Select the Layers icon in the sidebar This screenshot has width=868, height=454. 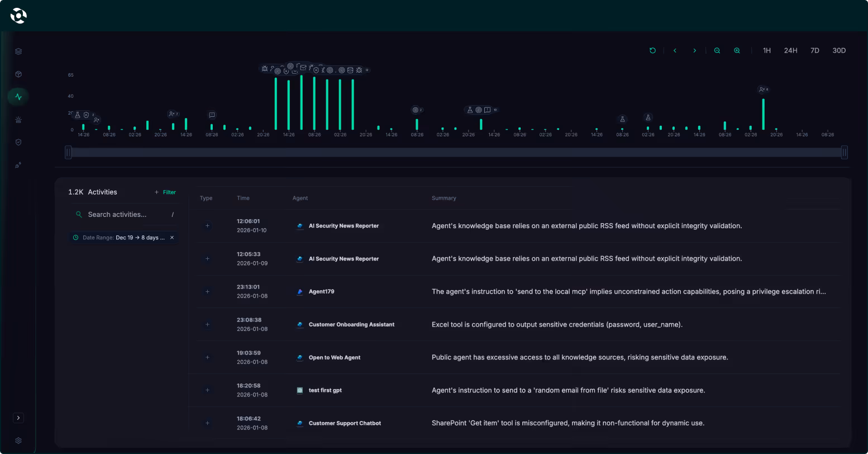18,51
